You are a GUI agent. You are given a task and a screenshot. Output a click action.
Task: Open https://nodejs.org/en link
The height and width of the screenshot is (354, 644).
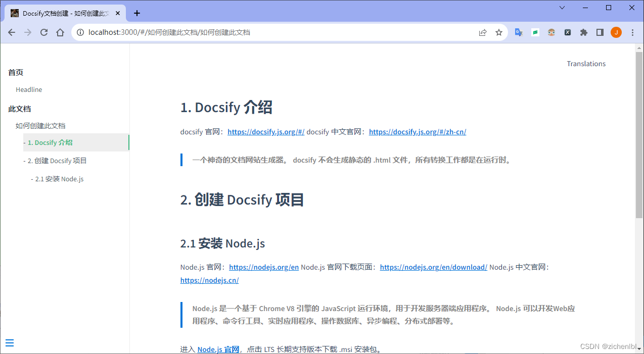point(264,267)
